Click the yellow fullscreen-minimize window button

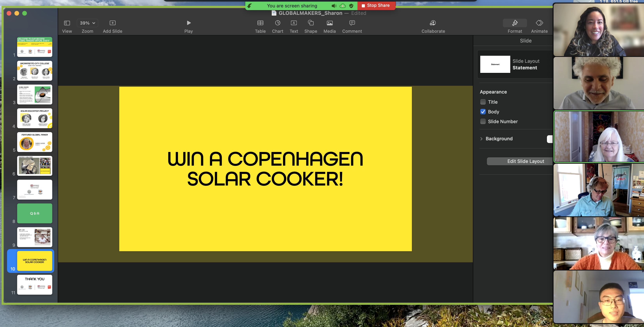coord(17,13)
